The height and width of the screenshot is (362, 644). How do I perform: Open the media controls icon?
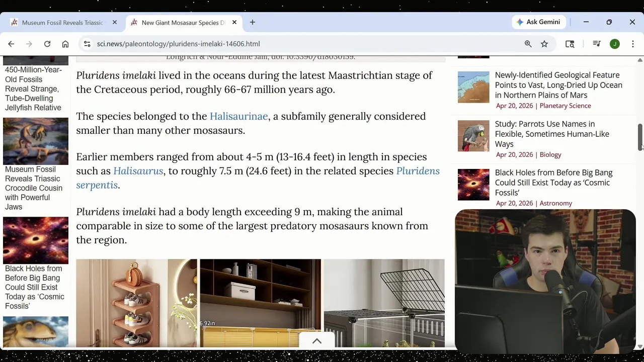tap(597, 44)
